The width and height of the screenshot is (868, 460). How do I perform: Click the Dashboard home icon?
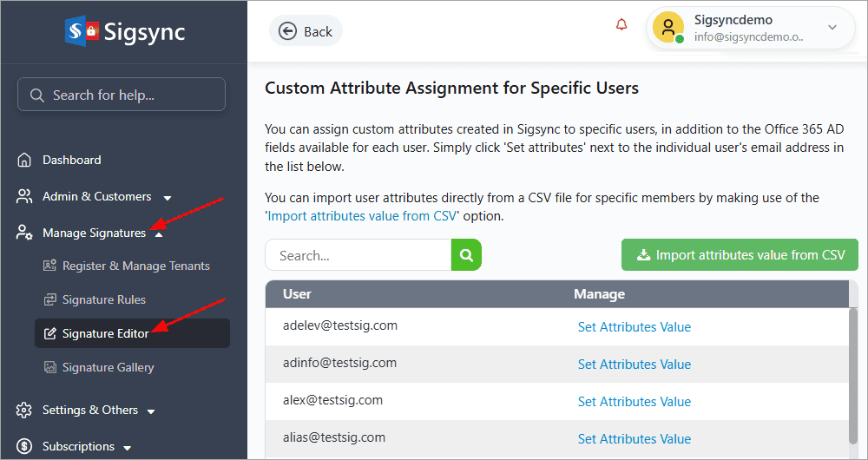pos(24,160)
